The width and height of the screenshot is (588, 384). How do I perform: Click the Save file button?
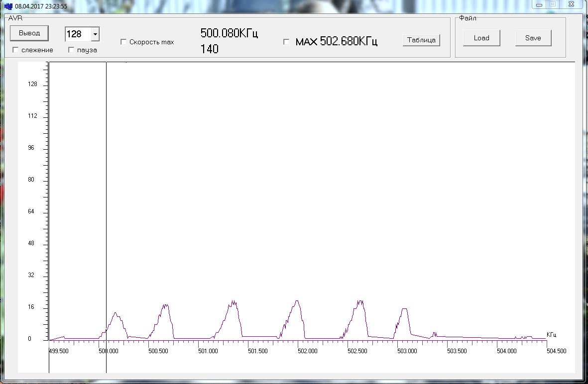[533, 38]
